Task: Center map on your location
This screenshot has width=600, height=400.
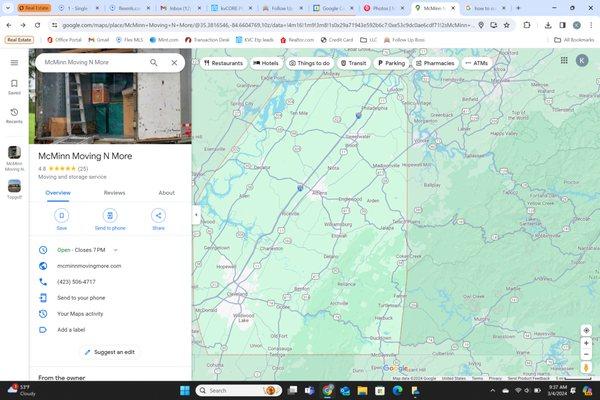Action: [x=586, y=330]
